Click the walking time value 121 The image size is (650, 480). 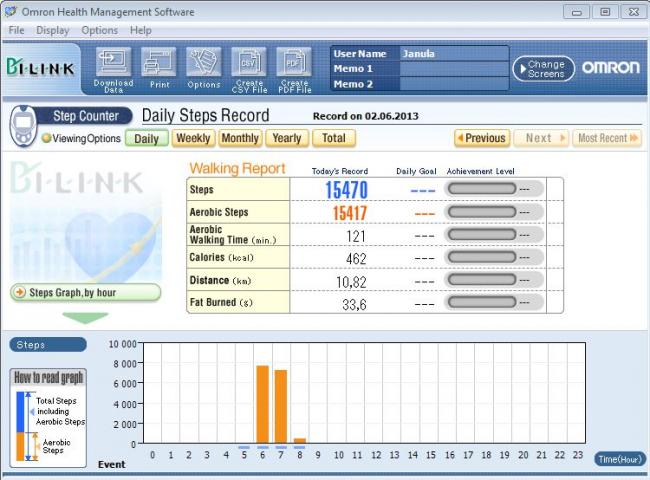pyautogui.click(x=356, y=236)
